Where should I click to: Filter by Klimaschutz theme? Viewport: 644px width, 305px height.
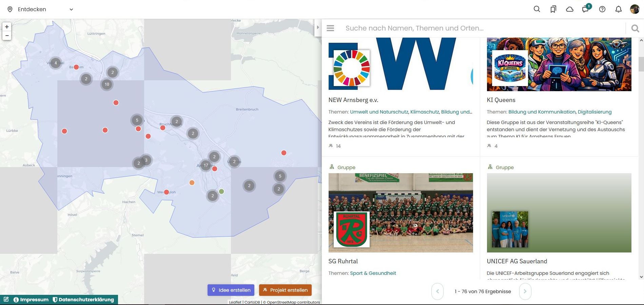coord(425,112)
